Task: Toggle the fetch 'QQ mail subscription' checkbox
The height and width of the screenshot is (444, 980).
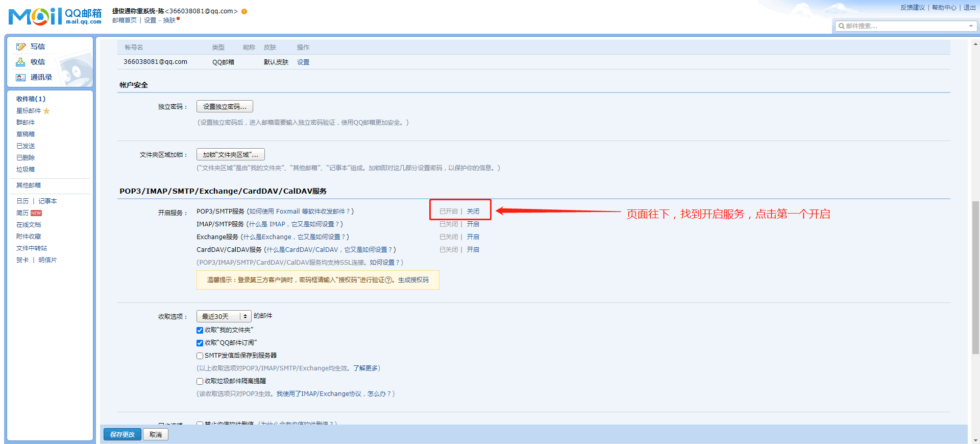Action: tap(200, 343)
